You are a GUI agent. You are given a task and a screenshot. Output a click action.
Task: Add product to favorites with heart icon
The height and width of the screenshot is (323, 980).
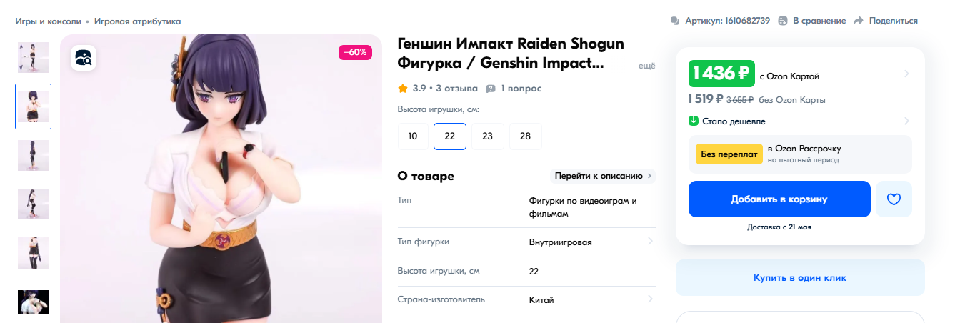coord(894,199)
